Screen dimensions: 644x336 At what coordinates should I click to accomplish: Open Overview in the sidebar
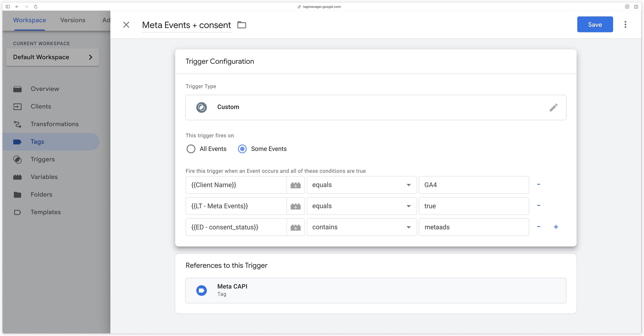coord(51,89)
